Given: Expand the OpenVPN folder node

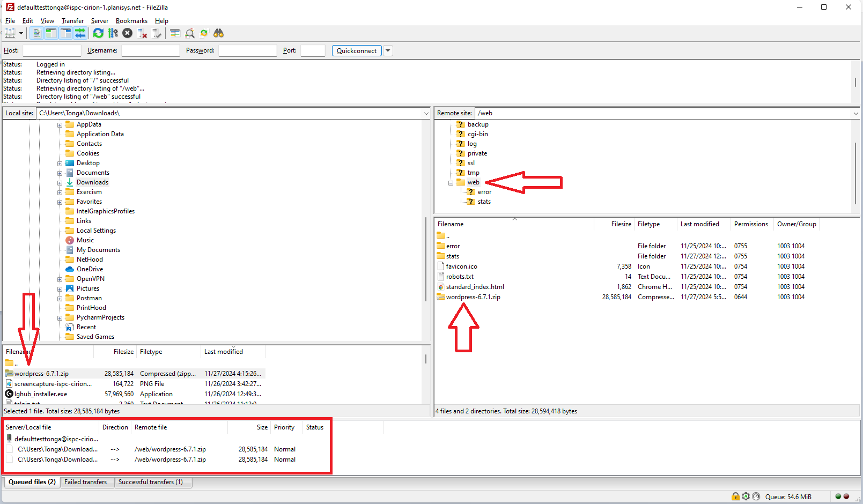Looking at the screenshot, I should (x=60, y=279).
